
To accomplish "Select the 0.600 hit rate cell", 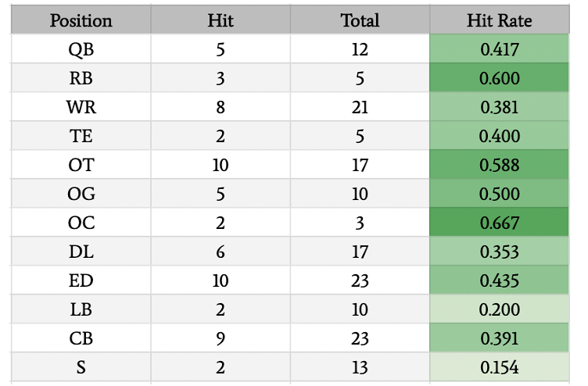I will click(x=499, y=78).
